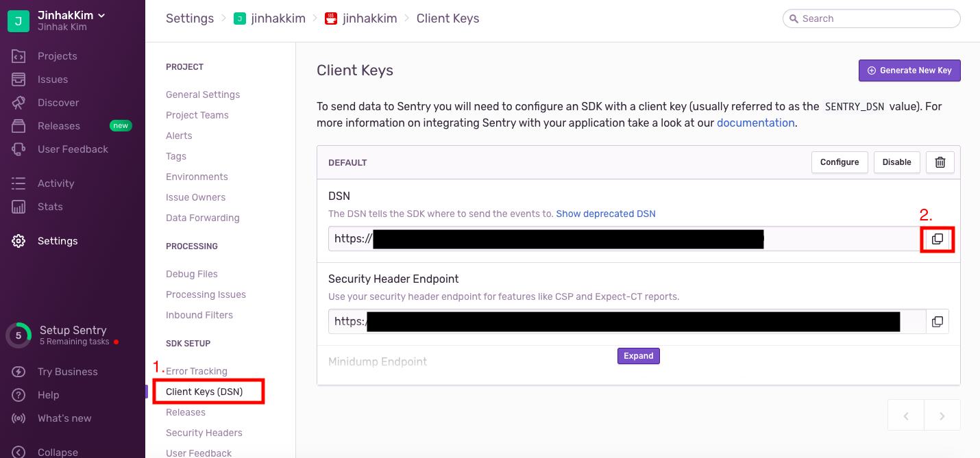The image size is (980, 458).
Task: Open General Settings
Action: coord(203,94)
